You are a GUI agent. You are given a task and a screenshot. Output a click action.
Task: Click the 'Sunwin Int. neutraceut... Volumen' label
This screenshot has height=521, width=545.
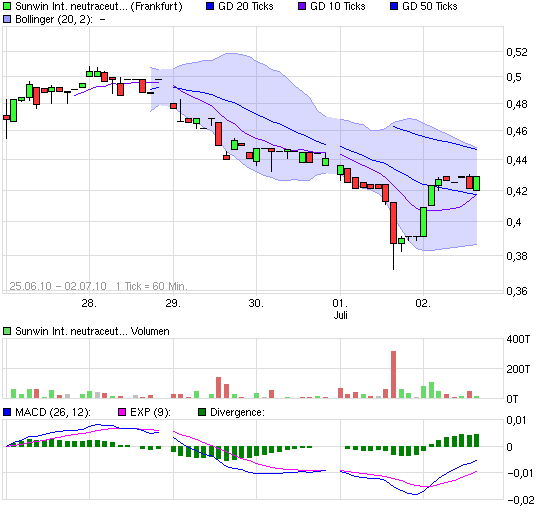point(92,331)
